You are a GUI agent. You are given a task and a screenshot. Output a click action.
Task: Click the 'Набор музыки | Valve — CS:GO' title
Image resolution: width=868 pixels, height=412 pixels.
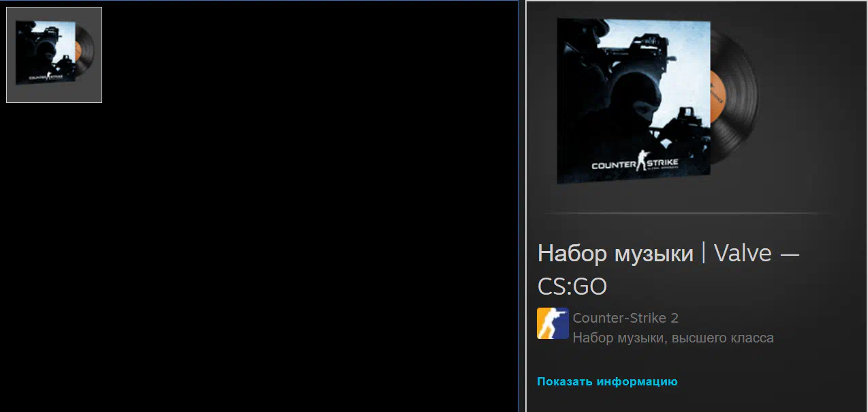tap(668, 269)
